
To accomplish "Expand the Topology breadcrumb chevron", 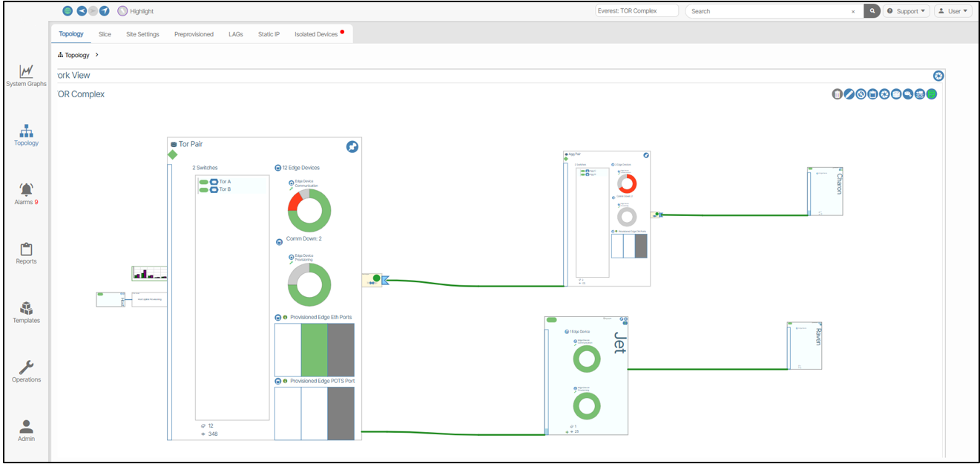I will pos(97,55).
